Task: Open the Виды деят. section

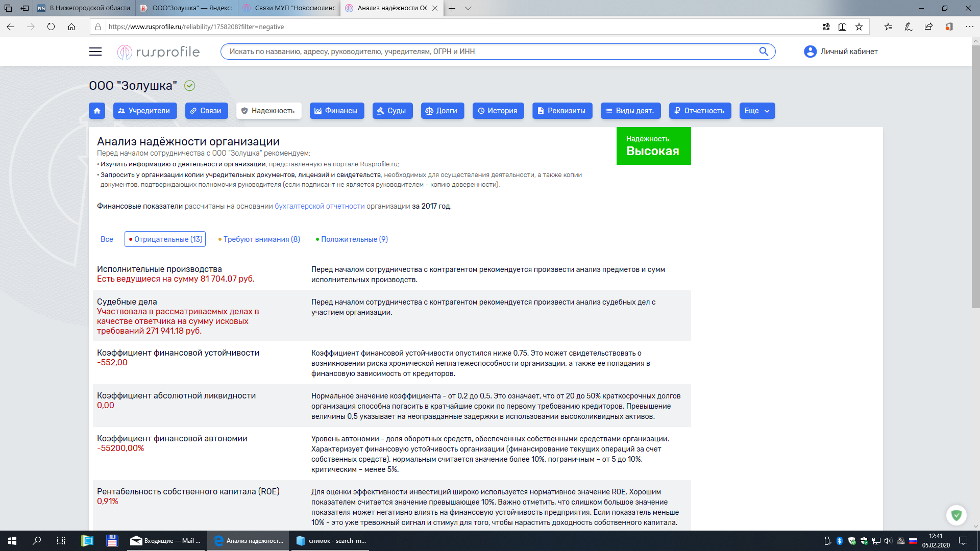Action: click(631, 111)
